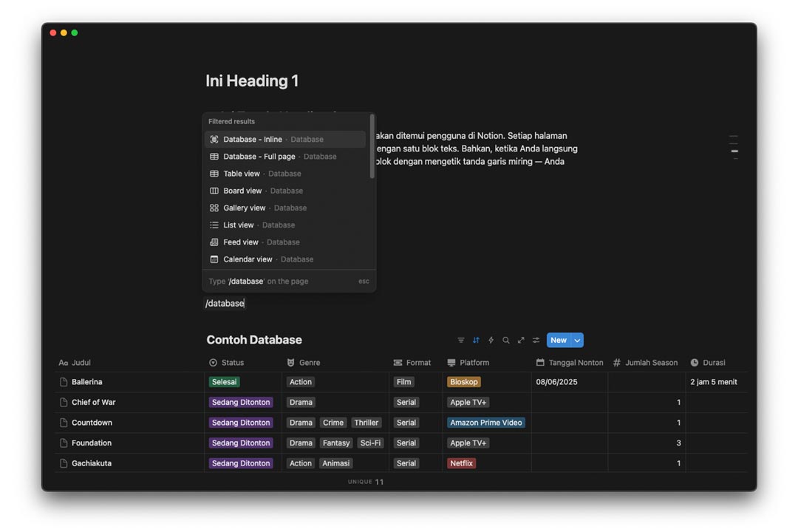Open the database filter icon
The width and height of the screenshot is (798, 532).
pyautogui.click(x=461, y=341)
